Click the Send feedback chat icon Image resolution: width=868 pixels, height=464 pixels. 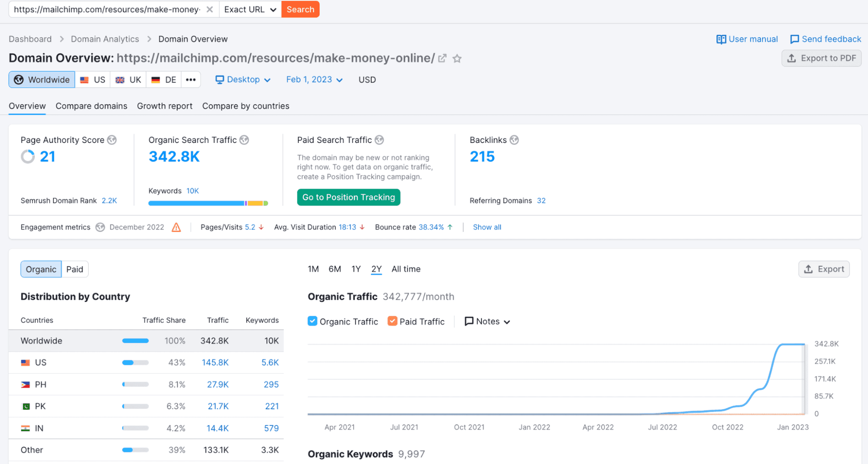(x=794, y=39)
